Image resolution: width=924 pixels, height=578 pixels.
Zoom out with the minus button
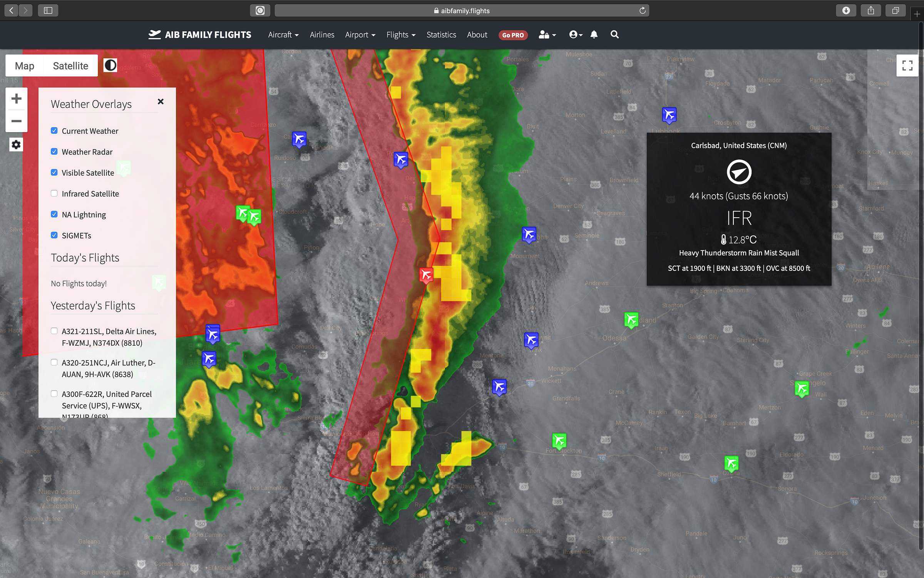16,121
